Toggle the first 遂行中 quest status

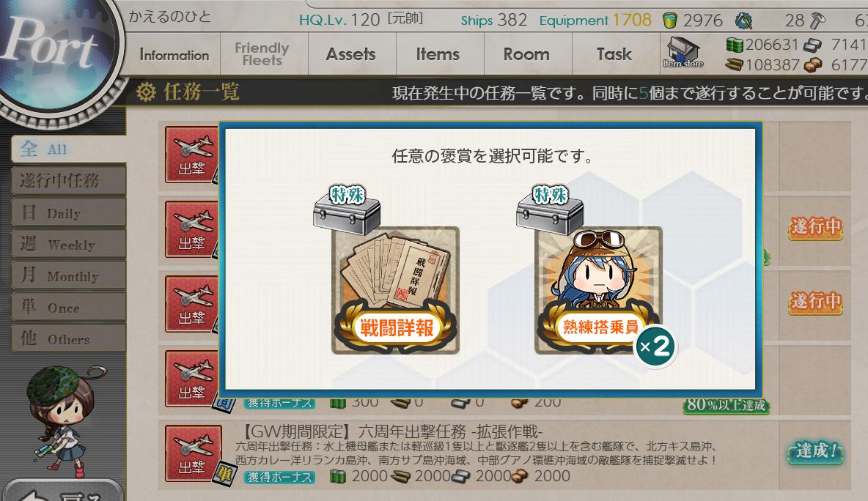815,227
